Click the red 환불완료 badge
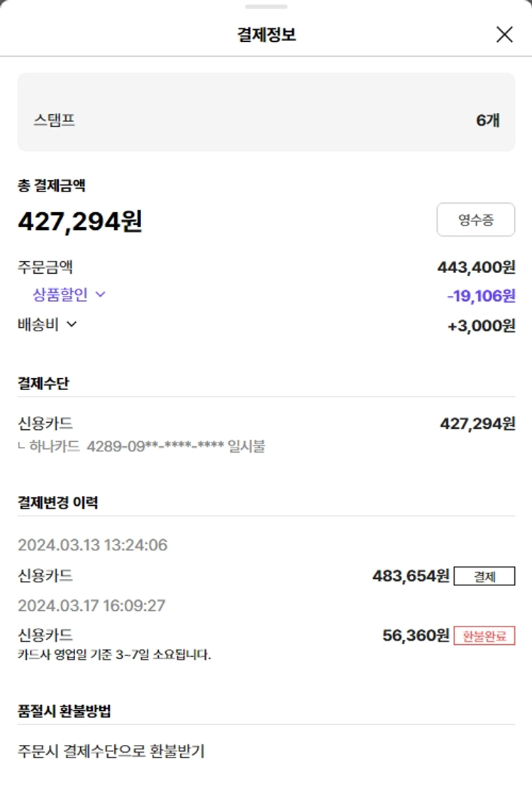Viewport: 532px width, 808px height. pyautogui.click(x=484, y=636)
